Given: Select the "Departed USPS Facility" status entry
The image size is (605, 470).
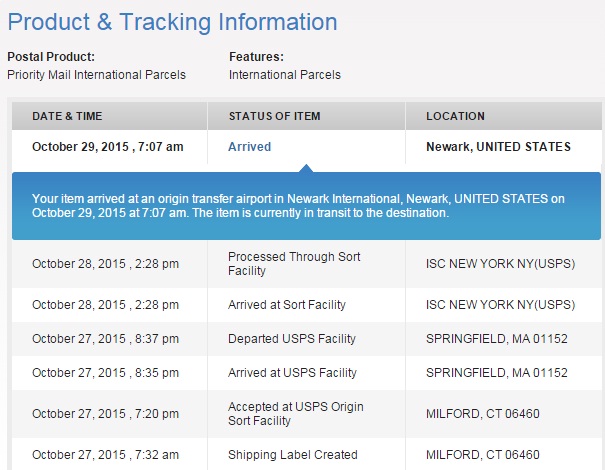Looking at the screenshot, I should click(x=291, y=339).
